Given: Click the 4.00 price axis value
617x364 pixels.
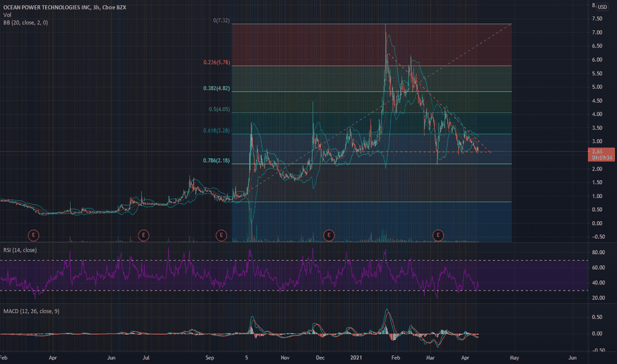Looking at the screenshot, I should point(597,114).
